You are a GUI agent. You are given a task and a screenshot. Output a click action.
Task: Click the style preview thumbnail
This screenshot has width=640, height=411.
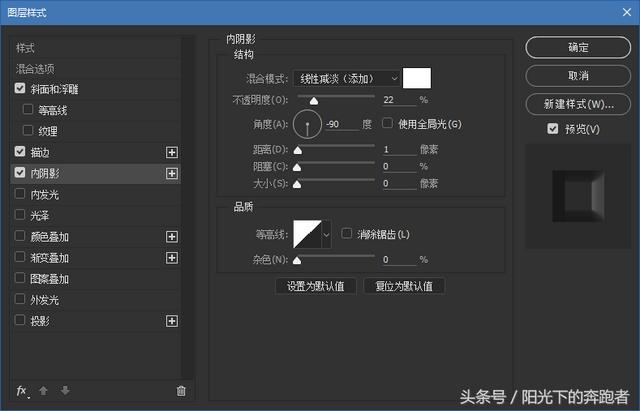(578, 196)
